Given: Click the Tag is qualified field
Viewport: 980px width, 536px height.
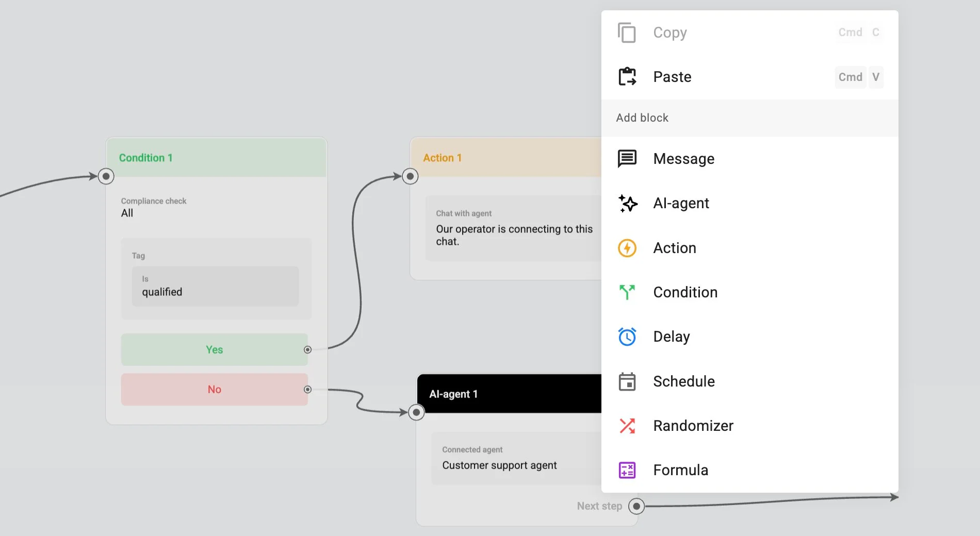Looking at the screenshot, I should (x=216, y=286).
